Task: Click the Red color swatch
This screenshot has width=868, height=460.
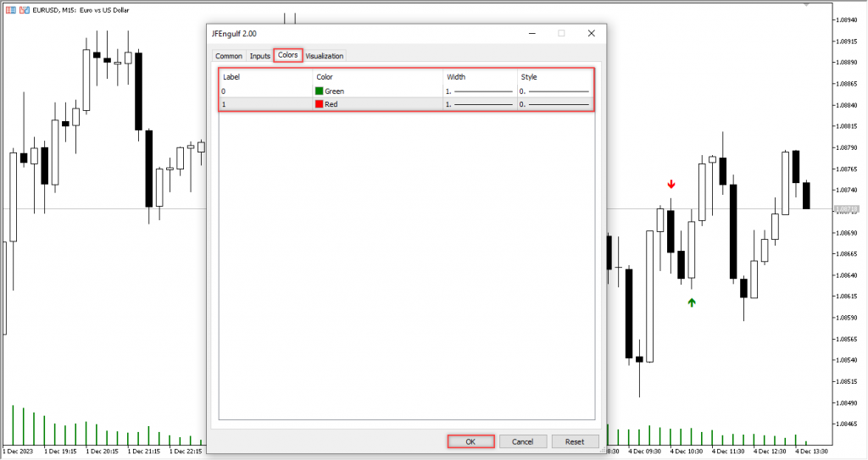Action: [320, 104]
